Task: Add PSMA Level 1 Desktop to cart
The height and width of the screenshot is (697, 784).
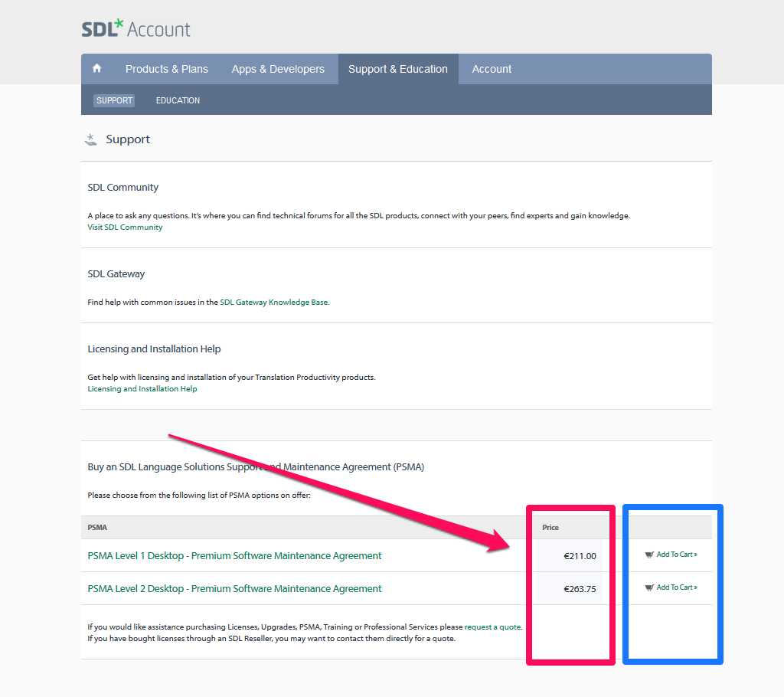Action: (x=677, y=555)
